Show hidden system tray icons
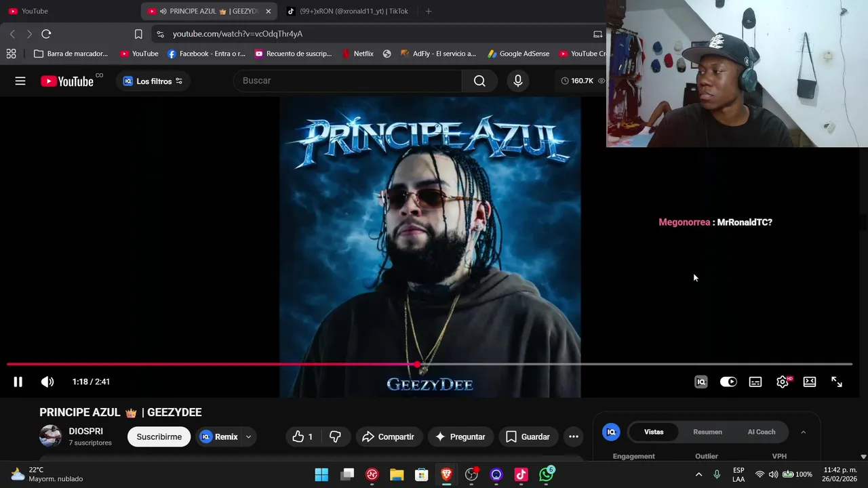The width and height of the screenshot is (868, 488). (x=698, y=474)
